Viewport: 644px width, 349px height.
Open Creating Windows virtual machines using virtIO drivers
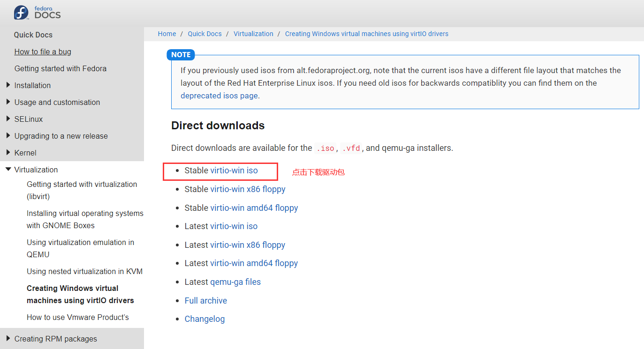tap(80, 294)
